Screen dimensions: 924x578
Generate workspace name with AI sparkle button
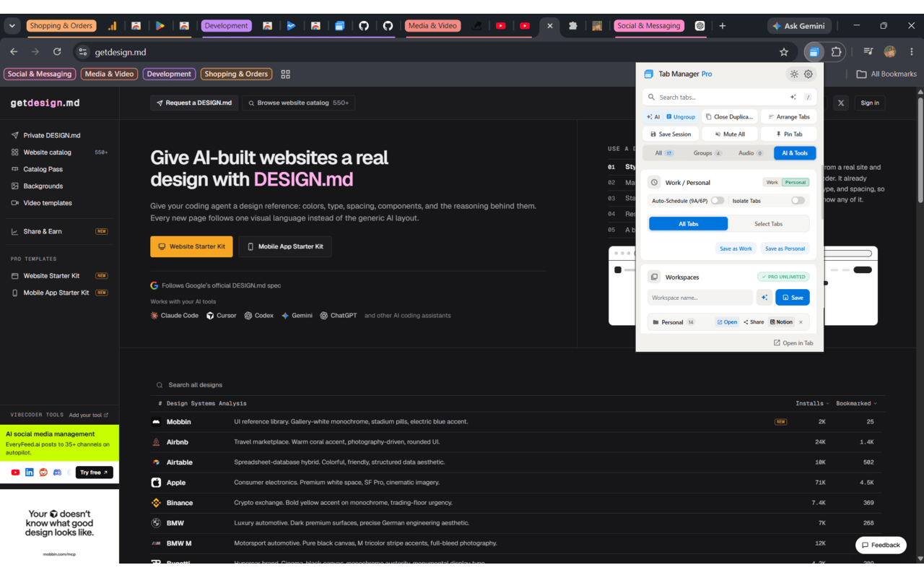pos(764,298)
